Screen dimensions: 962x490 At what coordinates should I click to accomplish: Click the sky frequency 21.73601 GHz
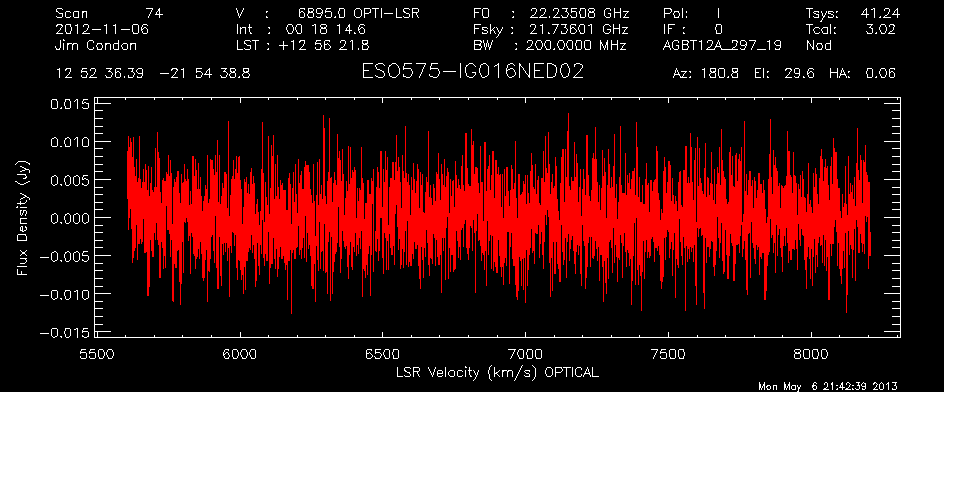tap(579, 29)
